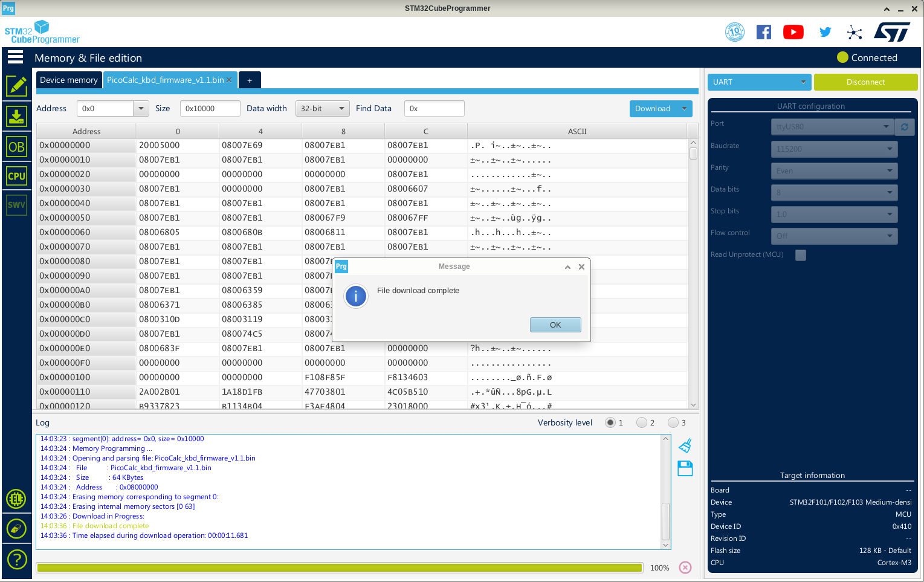This screenshot has height=582, width=924.
Task: Select verbosity level 1 radio button
Action: coord(610,422)
